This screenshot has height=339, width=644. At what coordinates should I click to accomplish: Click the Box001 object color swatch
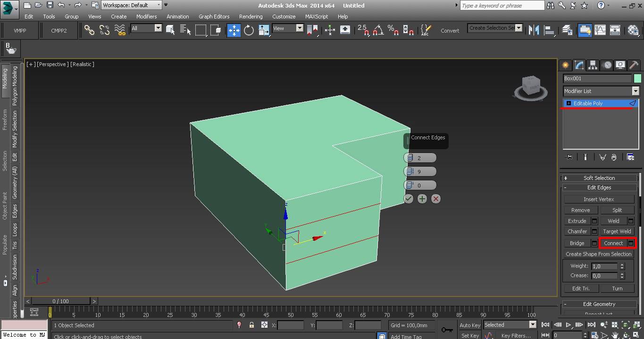(637, 78)
